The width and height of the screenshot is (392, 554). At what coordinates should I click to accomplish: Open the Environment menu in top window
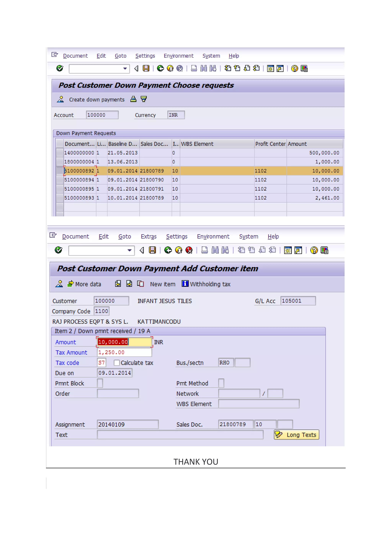[x=178, y=56]
